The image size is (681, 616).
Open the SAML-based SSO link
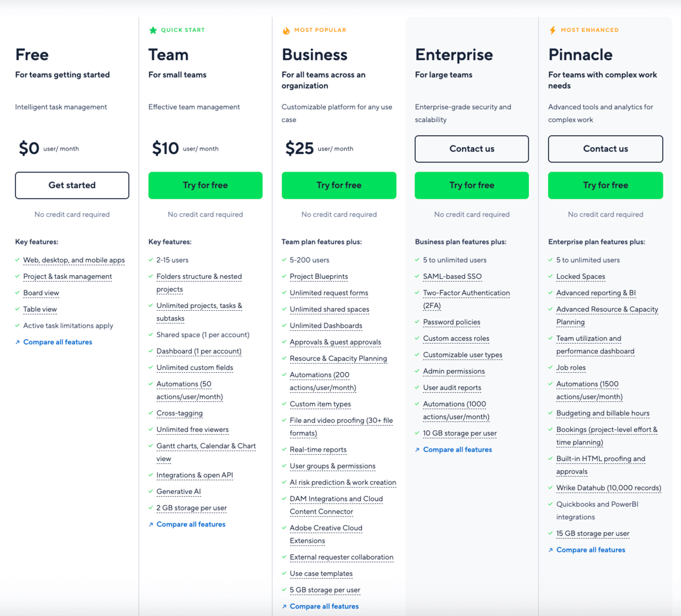[452, 276]
